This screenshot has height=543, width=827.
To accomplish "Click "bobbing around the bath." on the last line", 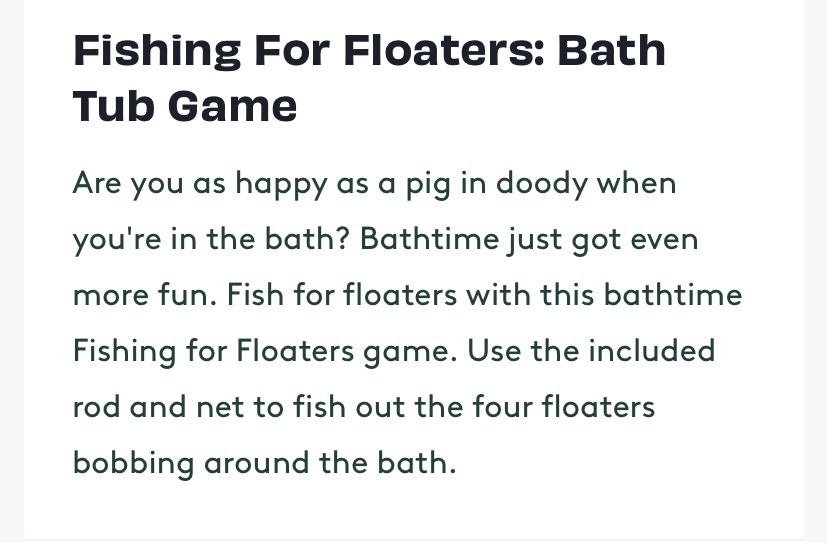I will [x=264, y=464].
